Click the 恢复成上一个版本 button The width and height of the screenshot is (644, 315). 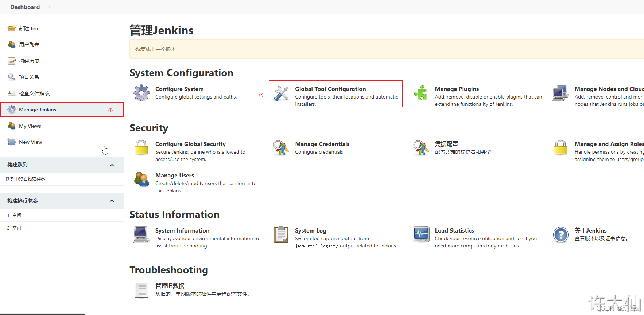pos(156,49)
